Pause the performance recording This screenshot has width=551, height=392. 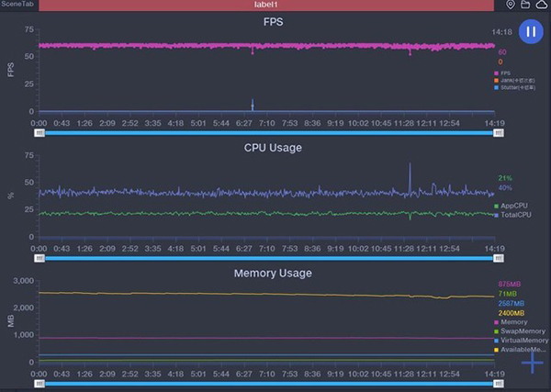(530, 32)
